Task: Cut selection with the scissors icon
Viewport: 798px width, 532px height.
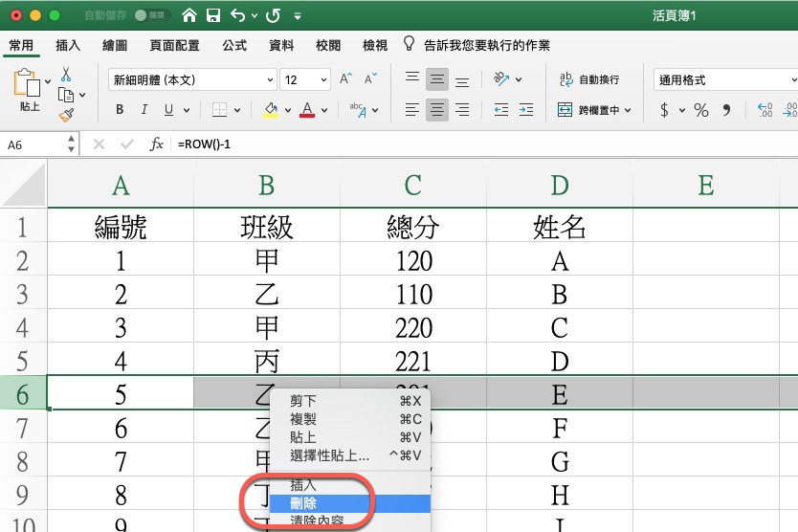Action: (x=66, y=75)
